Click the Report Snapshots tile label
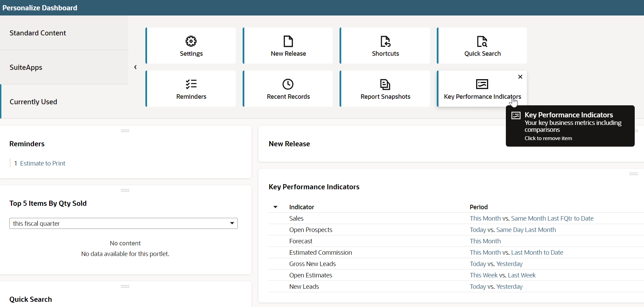Image resolution: width=644 pixels, height=307 pixels. click(385, 97)
